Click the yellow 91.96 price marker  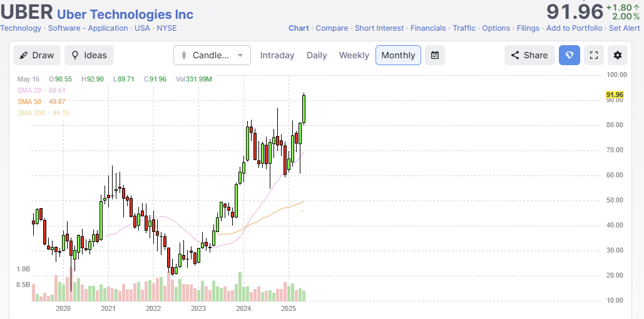pyautogui.click(x=615, y=95)
